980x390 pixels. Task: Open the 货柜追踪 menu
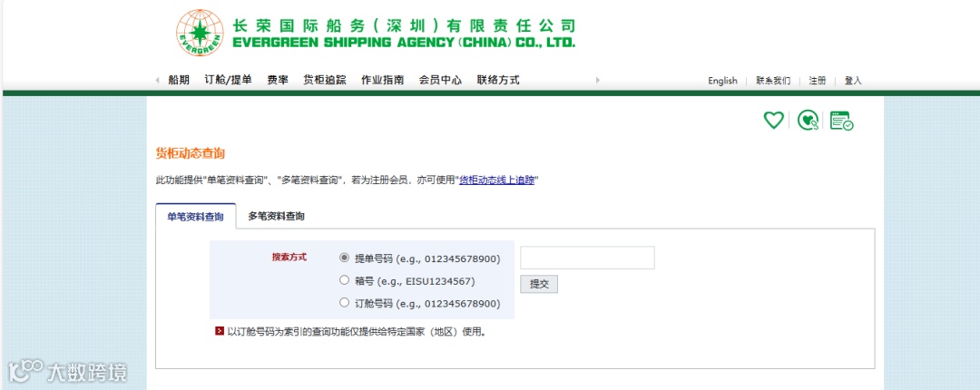[x=324, y=80]
